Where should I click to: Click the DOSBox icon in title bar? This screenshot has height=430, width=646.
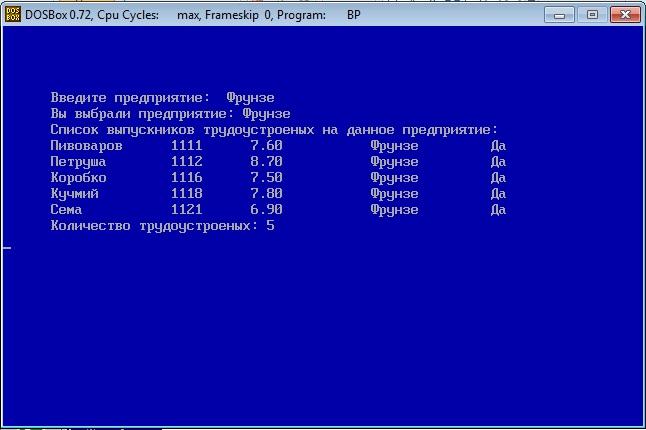click(13, 15)
